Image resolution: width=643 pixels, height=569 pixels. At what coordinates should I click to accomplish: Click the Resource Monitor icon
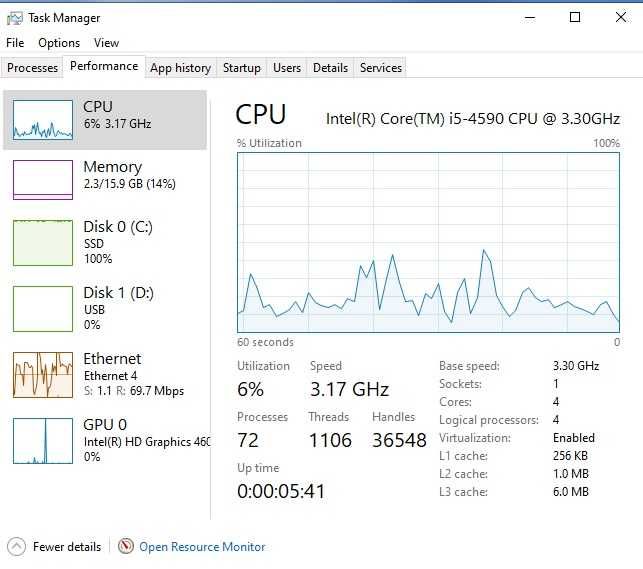pyautogui.click(x=126, y=547)
